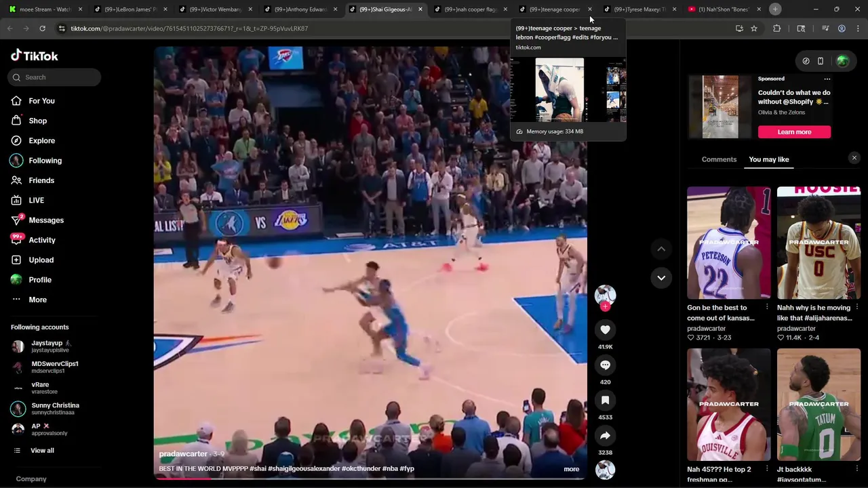Image resolution: width=868 pixels, height=488 pixels.
Task: Open the Following sidebar icon
Action: 16,161
